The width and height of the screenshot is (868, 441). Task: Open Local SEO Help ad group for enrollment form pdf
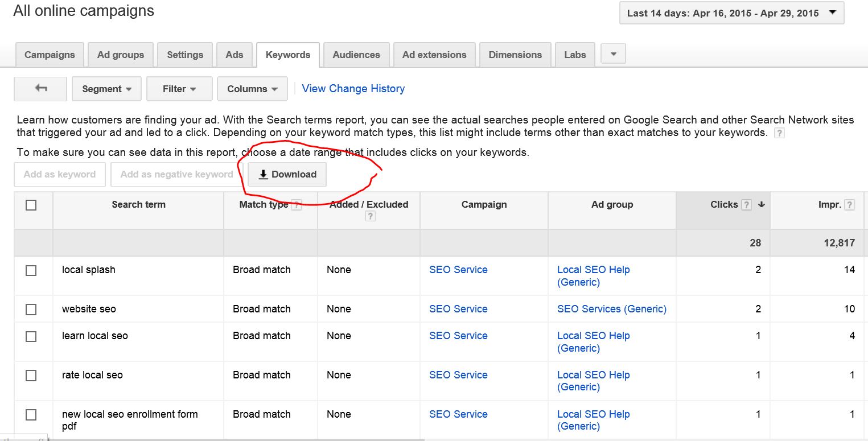click(x=594, y=421)
